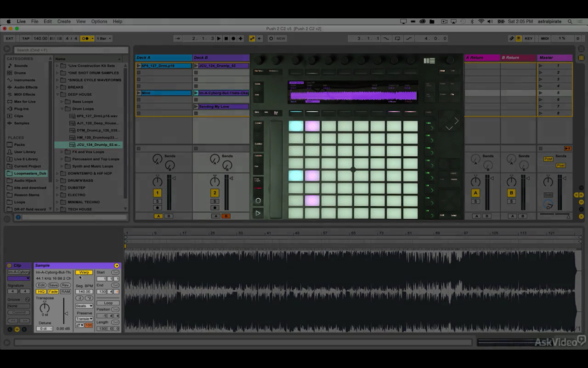
Task: Click the browser search field
Action: pyautogui.click(x=71, y=50)
